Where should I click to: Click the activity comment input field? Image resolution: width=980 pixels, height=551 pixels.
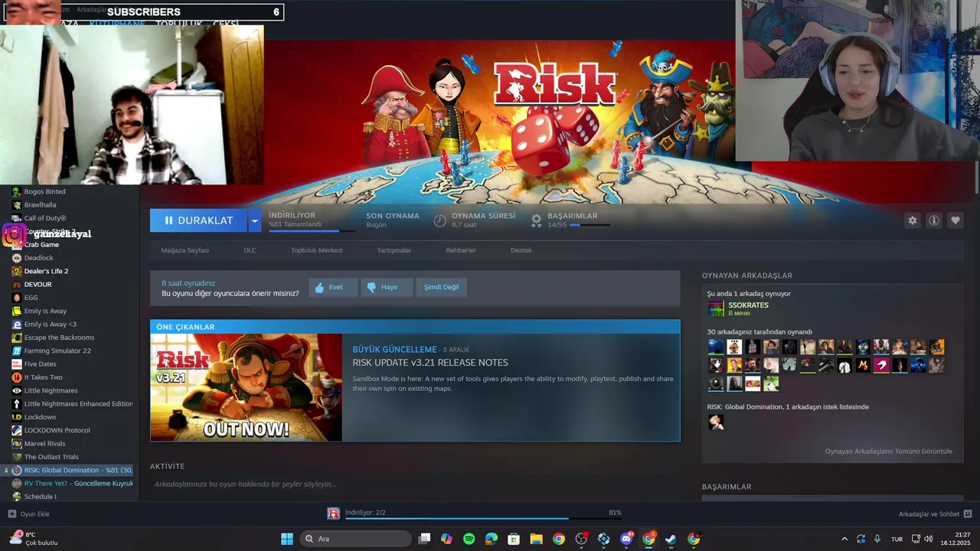click(415, 484)
